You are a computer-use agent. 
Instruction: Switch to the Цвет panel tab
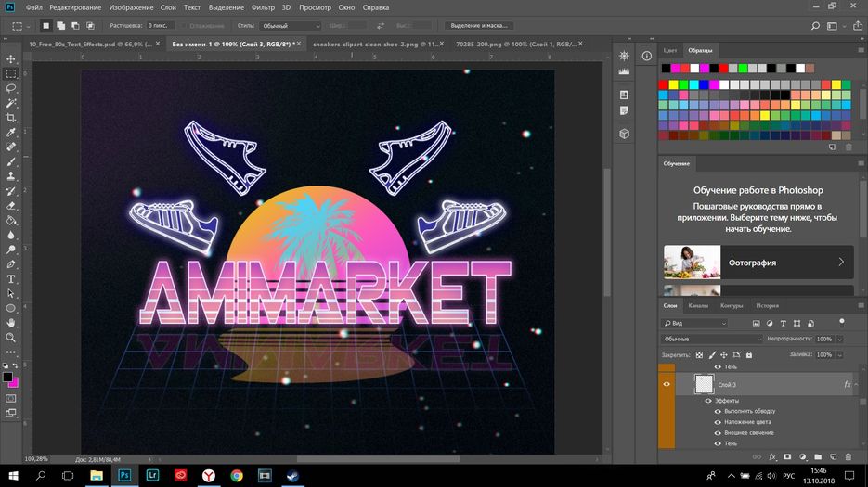(x=670, y=50)
